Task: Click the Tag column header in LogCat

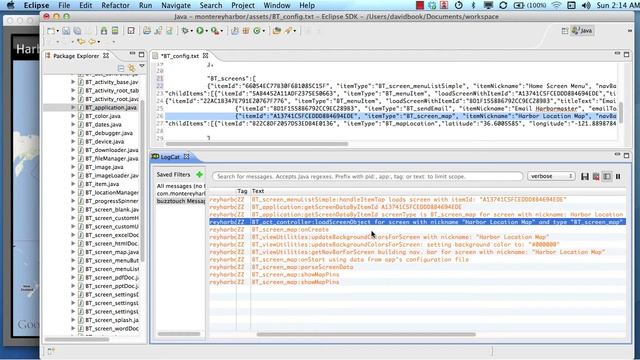Action: (242, 191)
